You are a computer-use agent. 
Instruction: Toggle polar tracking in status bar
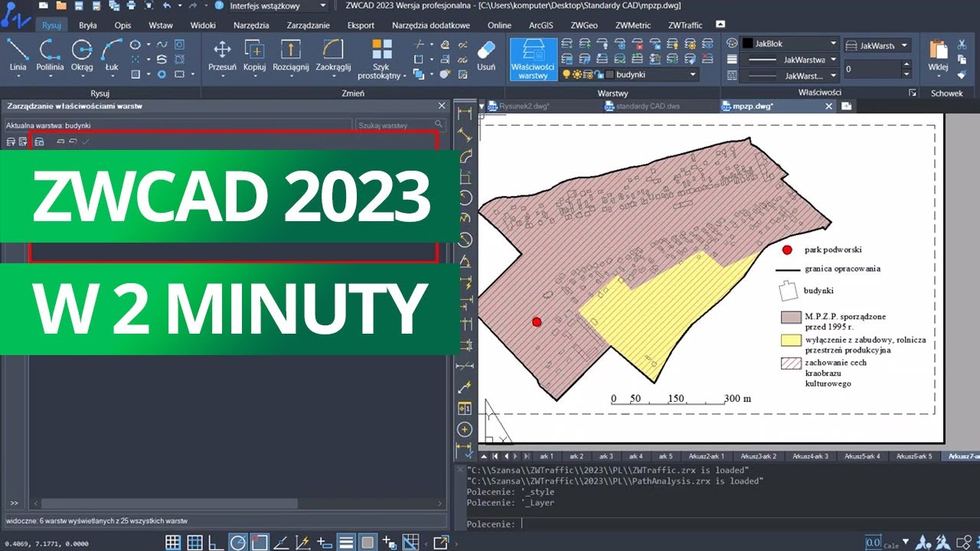click(x=238, y=543)
